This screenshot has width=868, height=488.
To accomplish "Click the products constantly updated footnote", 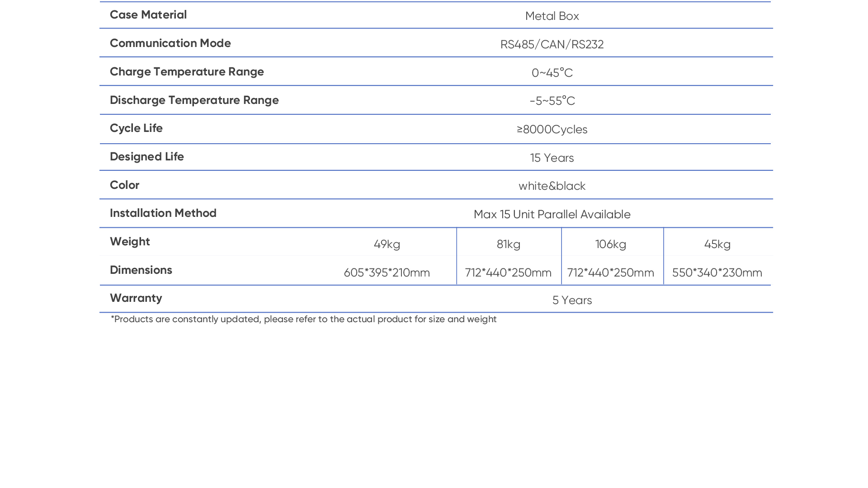I will tap(304, 319).
